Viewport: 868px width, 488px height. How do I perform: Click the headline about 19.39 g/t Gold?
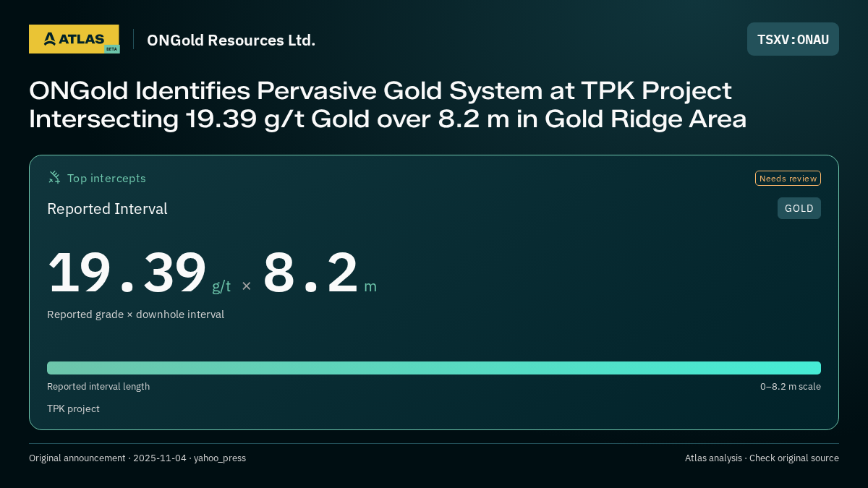388,105
